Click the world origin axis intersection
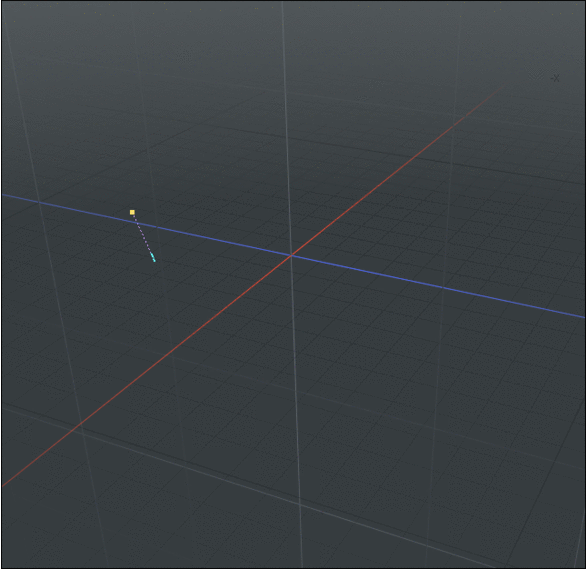This screenshot has width=586, height=569. click(x=291, y=255)
